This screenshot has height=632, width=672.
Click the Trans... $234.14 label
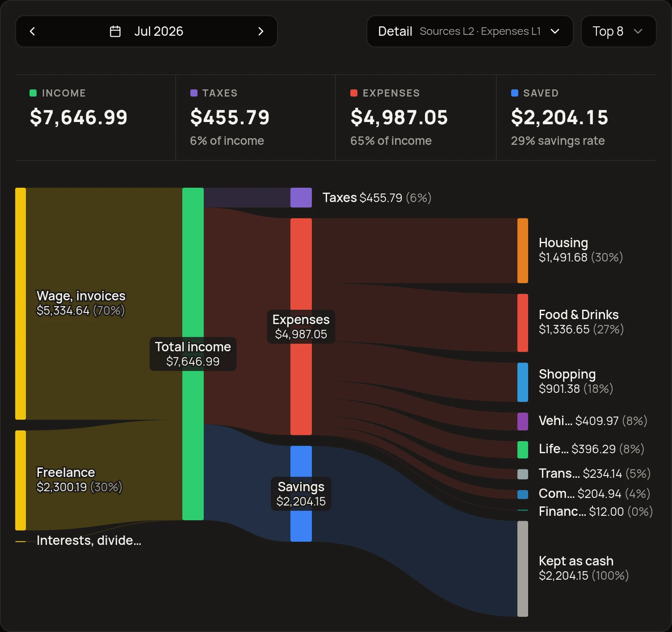[x=595, y=473]
